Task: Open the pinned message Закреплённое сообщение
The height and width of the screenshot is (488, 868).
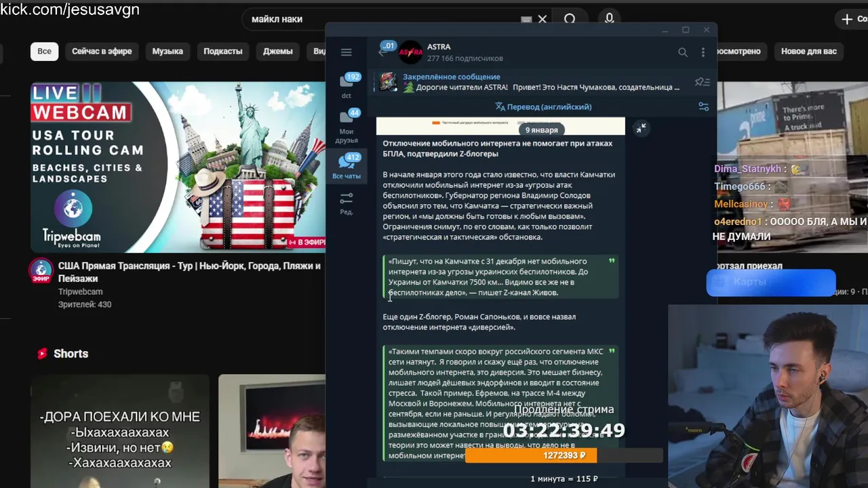Action: (x=452, y=77)
